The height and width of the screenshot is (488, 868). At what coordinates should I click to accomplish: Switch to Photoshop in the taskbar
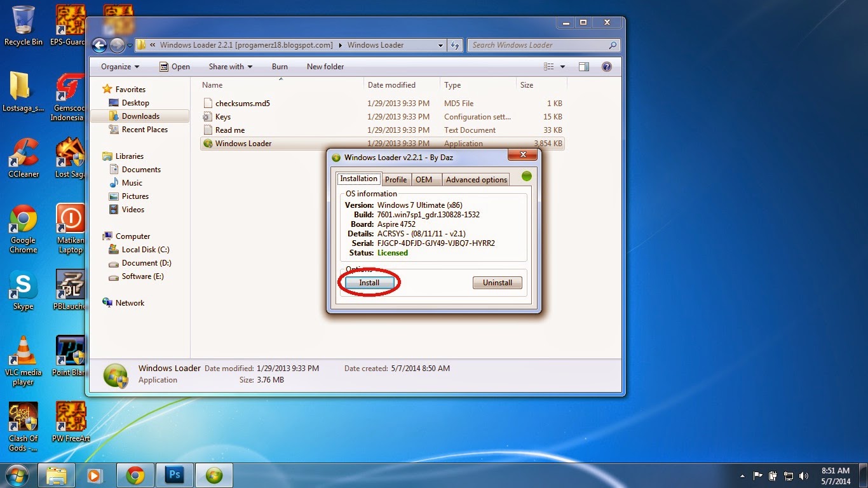pyautogui.click(x=173, y=475)
